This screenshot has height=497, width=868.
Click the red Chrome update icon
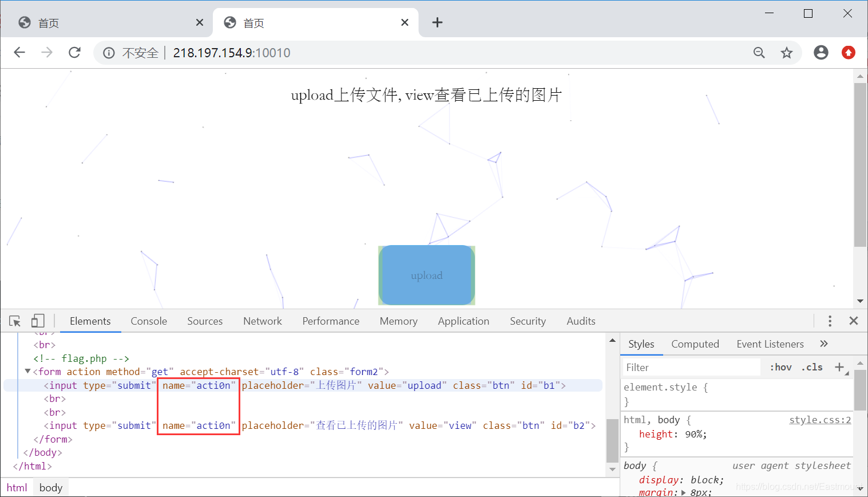[x=849, y=53]
